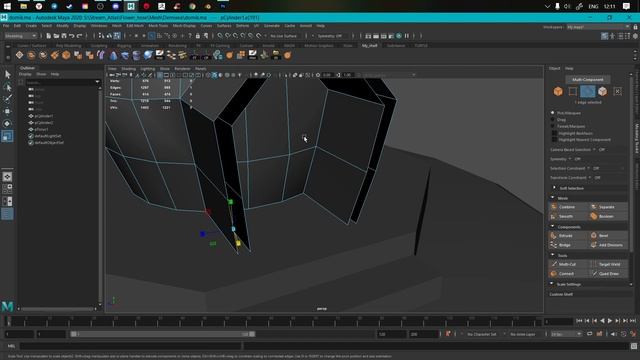The width and height of the screenshot is (640, 360).
Task: Click the Multi-Component button
Action: [x=588, y=80]
